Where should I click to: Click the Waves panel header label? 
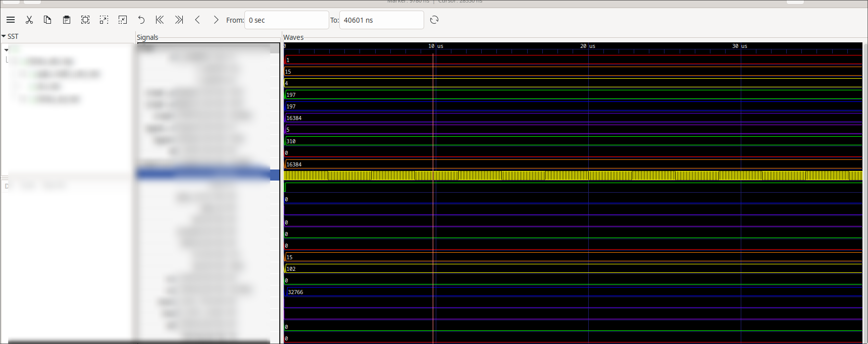point(293,37)
